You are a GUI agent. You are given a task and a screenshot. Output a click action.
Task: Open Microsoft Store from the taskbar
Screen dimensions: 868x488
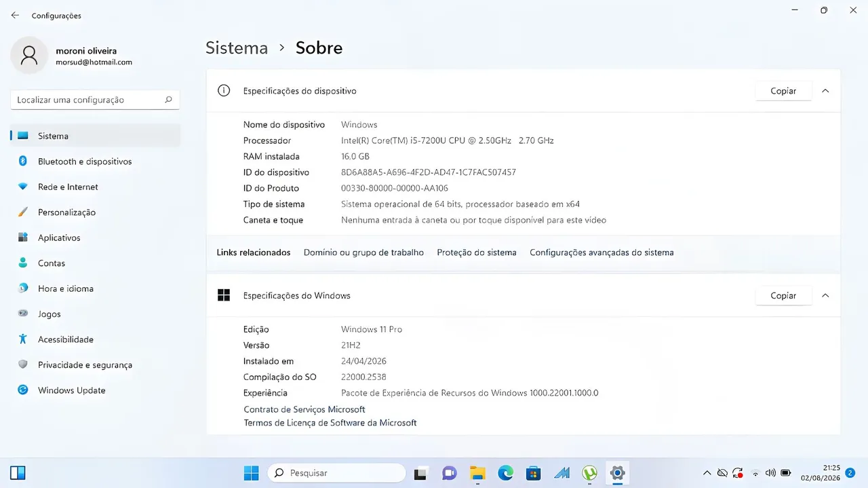533,472
